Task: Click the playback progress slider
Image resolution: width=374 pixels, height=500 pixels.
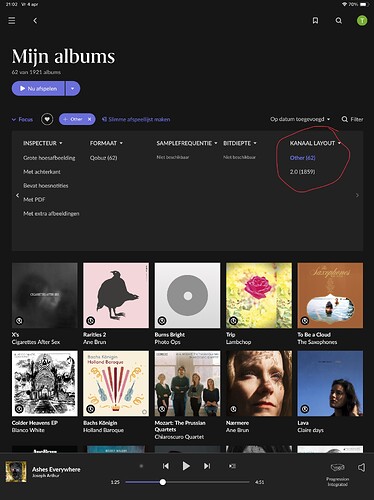Action: click(x=187, y=482)
